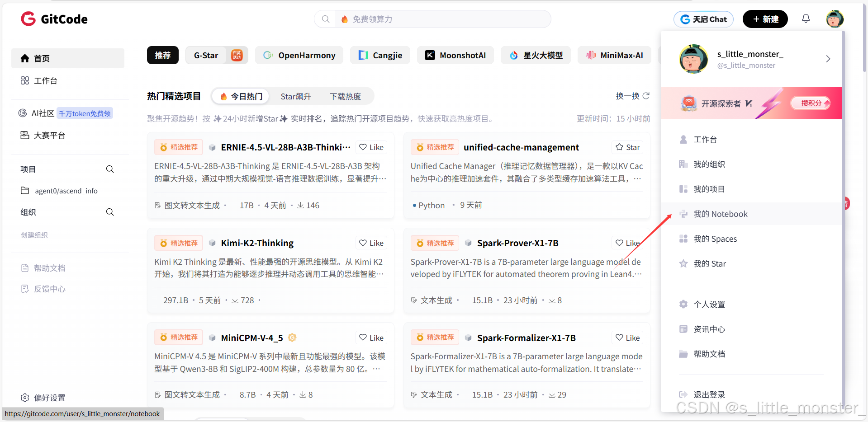868x422 pixels.
Task: Select the 推荐 category tab
Action: click(163, 55)
